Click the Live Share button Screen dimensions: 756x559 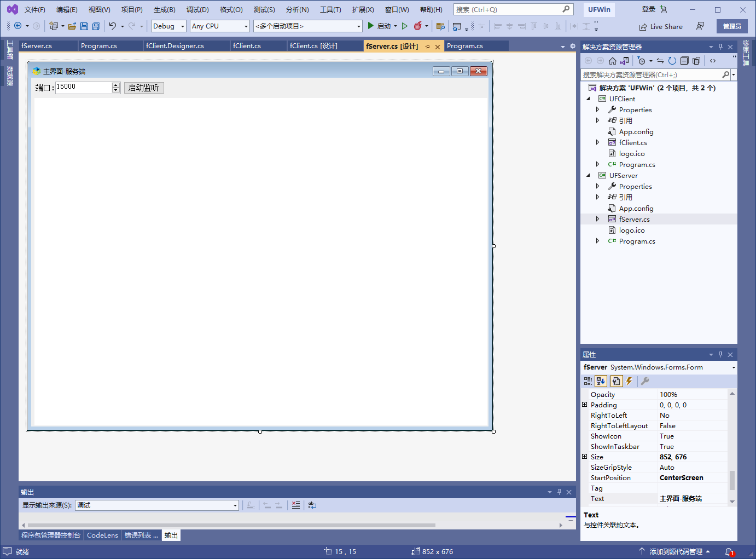661,26
